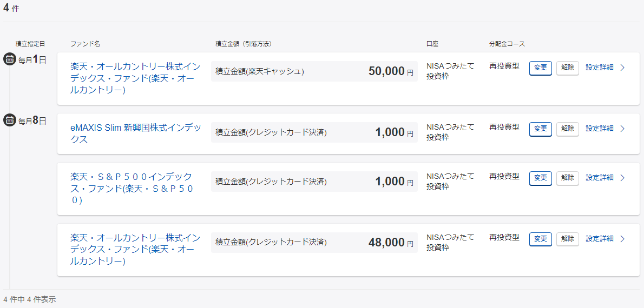Click the calendar icon for 毎月1日
This screenshot has height=308, width=644.
coord(9,59)
